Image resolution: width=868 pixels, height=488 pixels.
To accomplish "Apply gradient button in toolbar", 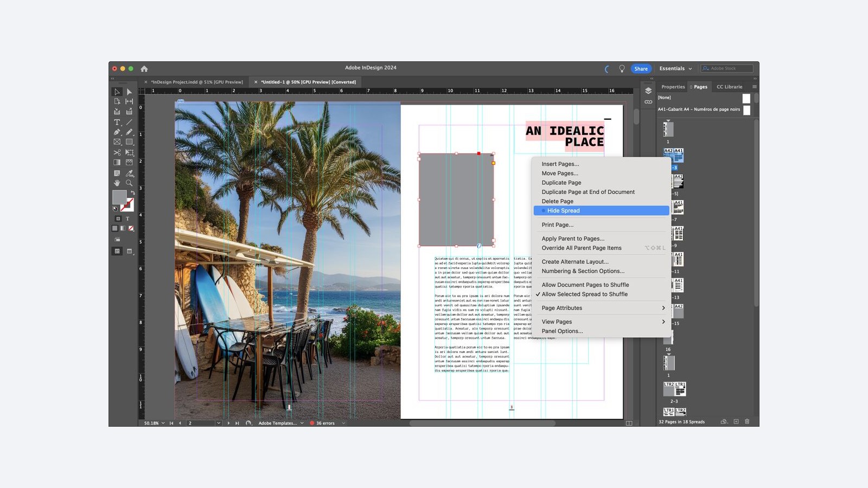I will click(x=123, y=228).
